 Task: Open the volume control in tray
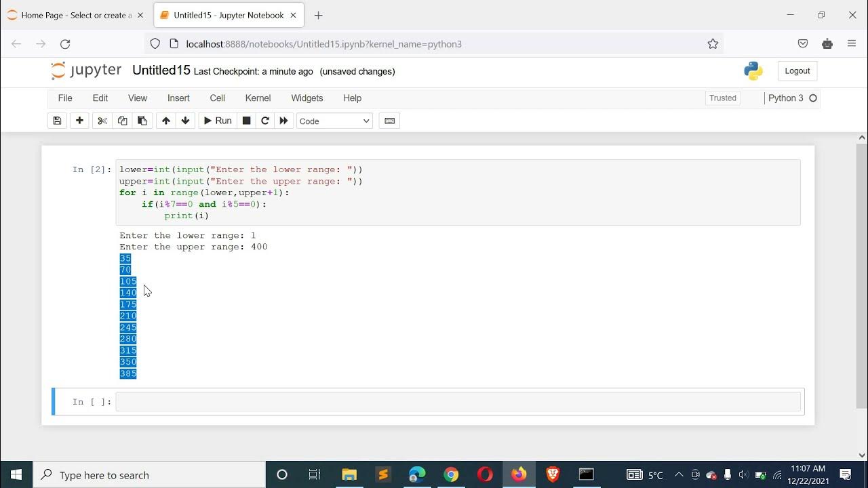coord(743,474)
